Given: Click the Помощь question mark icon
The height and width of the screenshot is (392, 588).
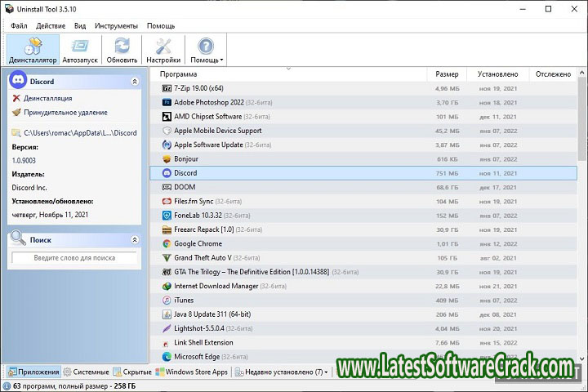Looking at the screenshot, I should (x=205, y=46).
